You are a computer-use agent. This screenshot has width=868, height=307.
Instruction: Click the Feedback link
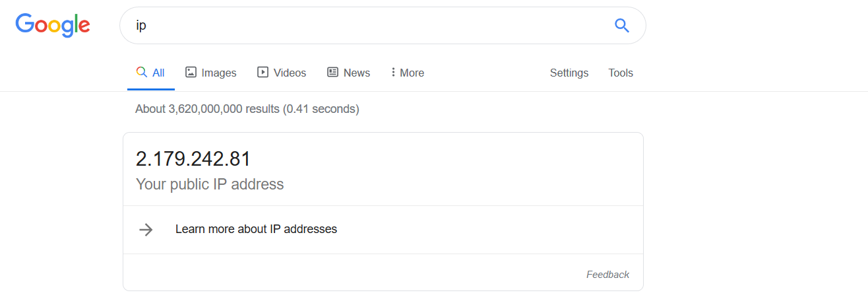607,274
